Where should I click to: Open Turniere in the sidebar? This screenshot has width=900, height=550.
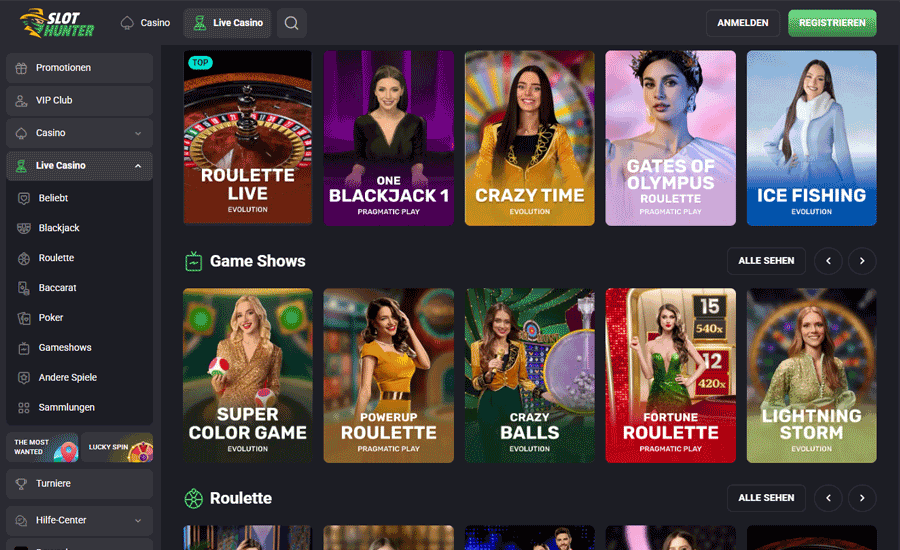pos(80,483)
